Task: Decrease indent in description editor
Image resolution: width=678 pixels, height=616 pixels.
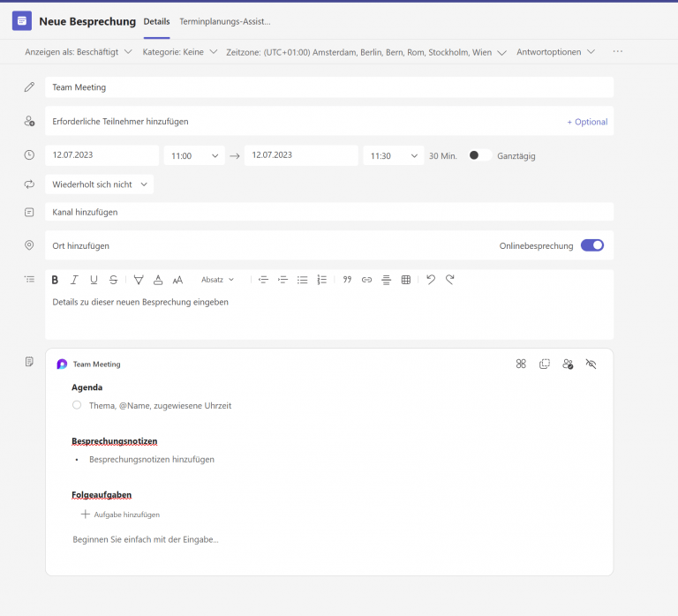Action: coord(263,280)
